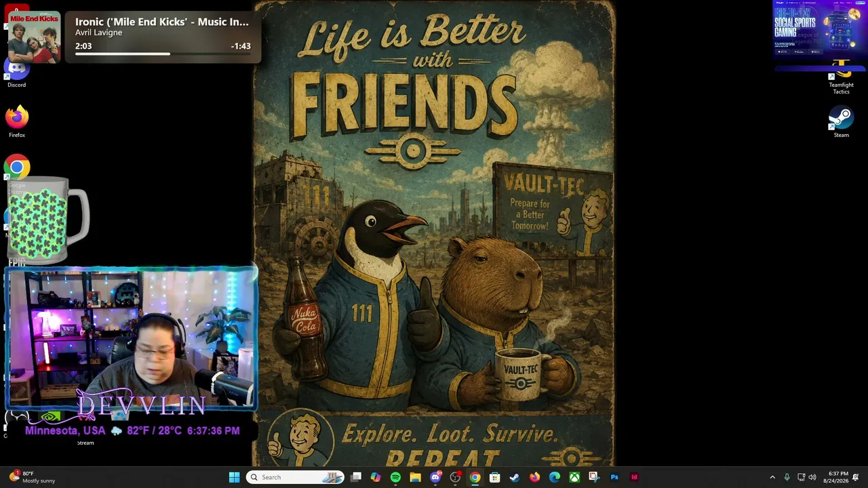Open the notification bell in system tray
Screen dimensions: 868x488
856,477
